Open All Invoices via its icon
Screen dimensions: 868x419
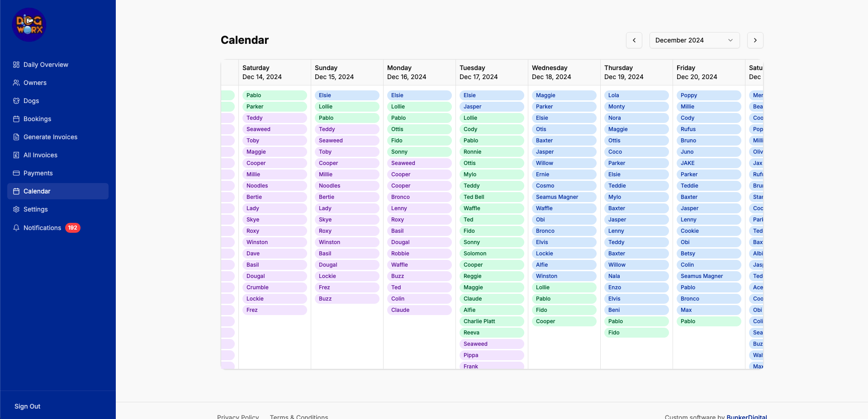[x=16, y=155]
